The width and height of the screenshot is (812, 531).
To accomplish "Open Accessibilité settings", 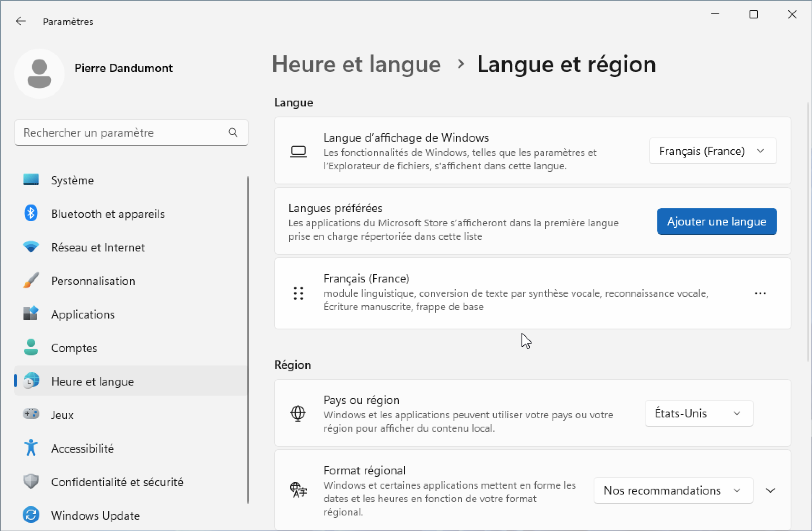I will [x=131, y=448].
